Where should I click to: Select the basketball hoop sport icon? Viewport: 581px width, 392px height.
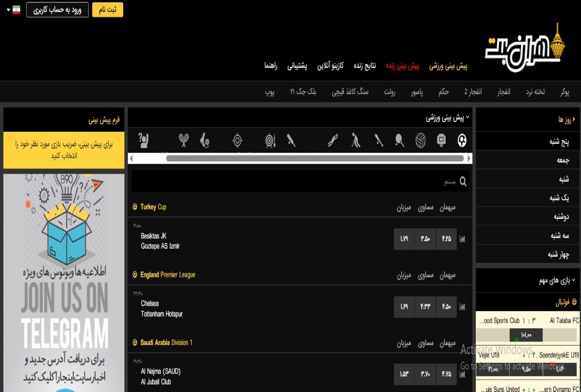coord(441,141)
